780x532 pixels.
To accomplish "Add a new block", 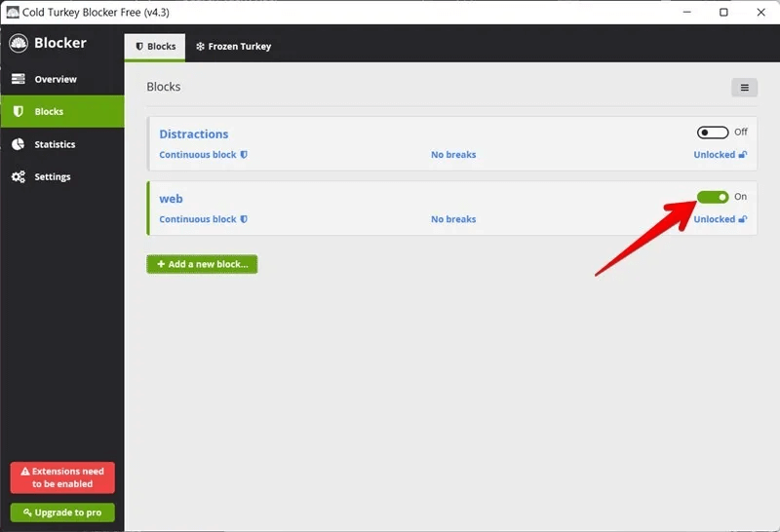I will (x=202, y=264).
